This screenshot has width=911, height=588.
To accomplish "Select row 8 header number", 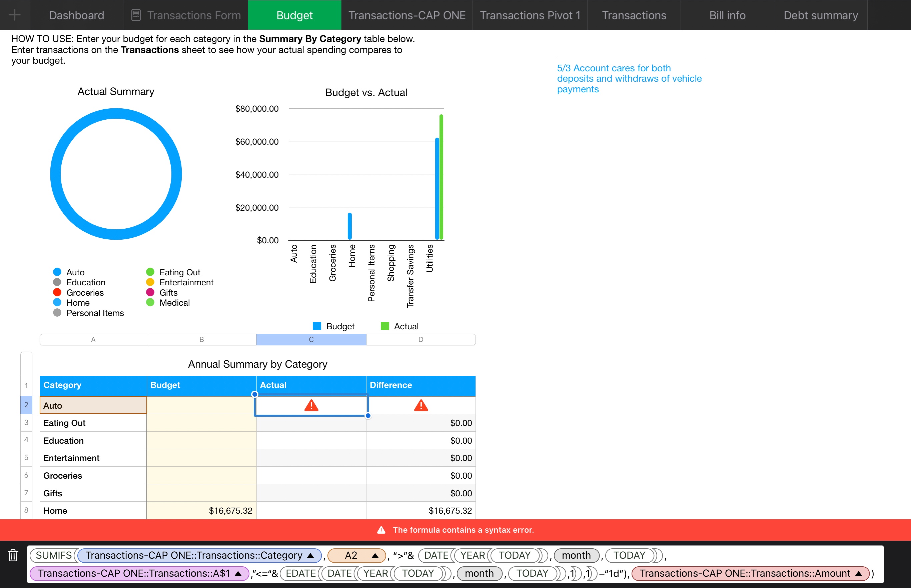I will click(26, 510).
